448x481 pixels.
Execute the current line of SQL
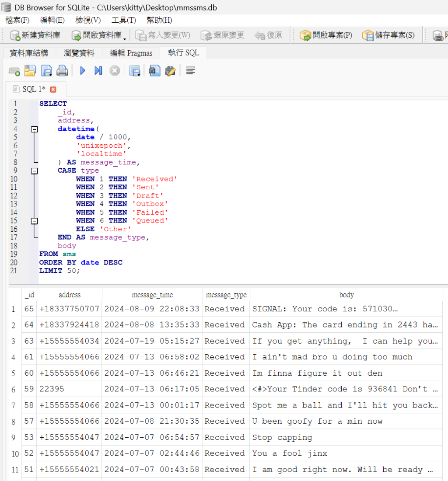pos(98,71)
